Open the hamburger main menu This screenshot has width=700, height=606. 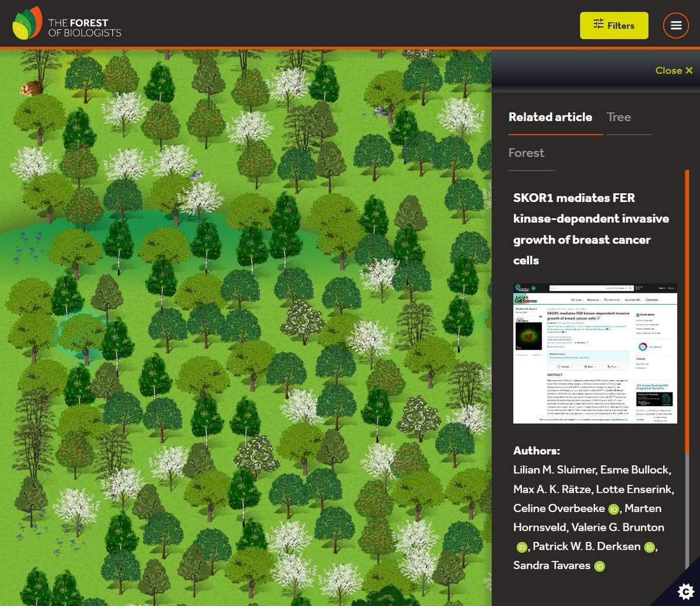pos(676,25)
